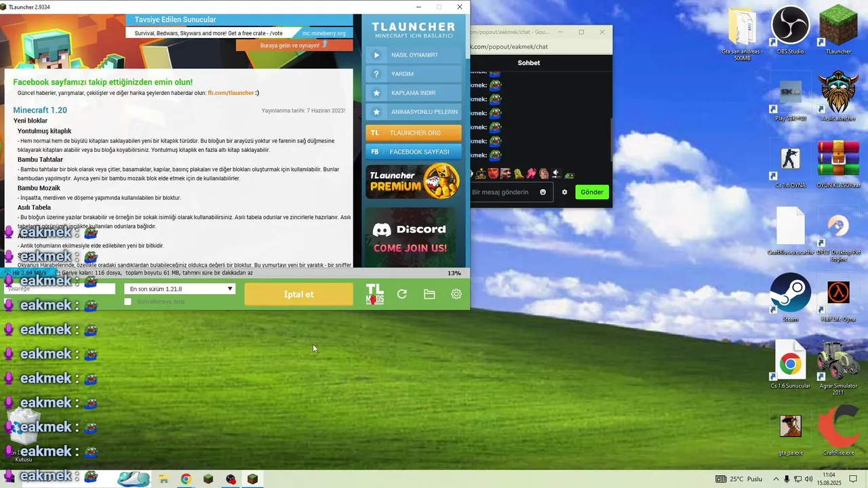Click the fb.com/tlauncher link
The height and width of the screenshot is (488, 868).
pyautogui.click(x=231, y=93)
